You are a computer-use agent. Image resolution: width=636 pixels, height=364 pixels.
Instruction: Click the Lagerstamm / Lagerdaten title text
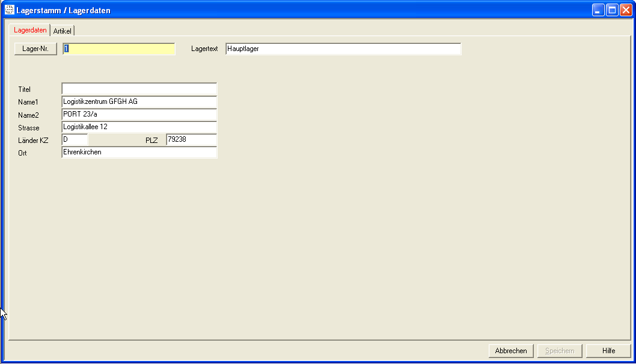tap(63, 11)
